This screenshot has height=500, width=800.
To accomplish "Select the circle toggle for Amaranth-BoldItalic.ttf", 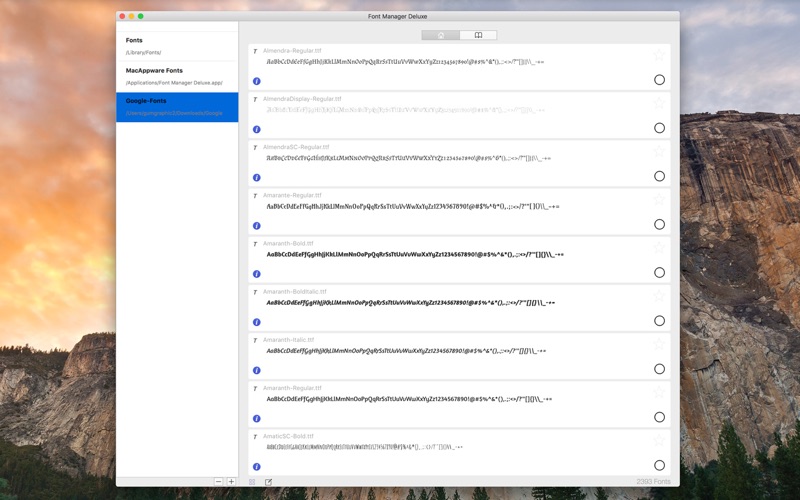I will click(x=659, y=321).
